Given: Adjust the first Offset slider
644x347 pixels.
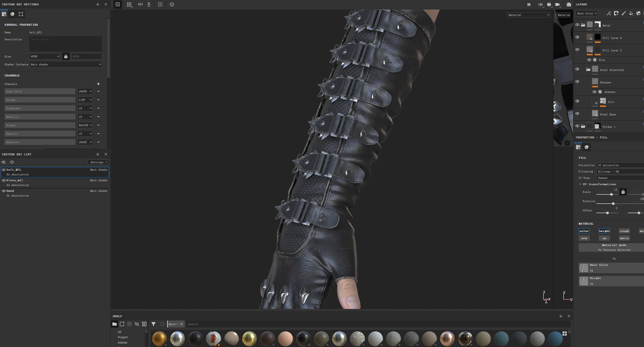Looking at the screenshot, I should [607, 213].
